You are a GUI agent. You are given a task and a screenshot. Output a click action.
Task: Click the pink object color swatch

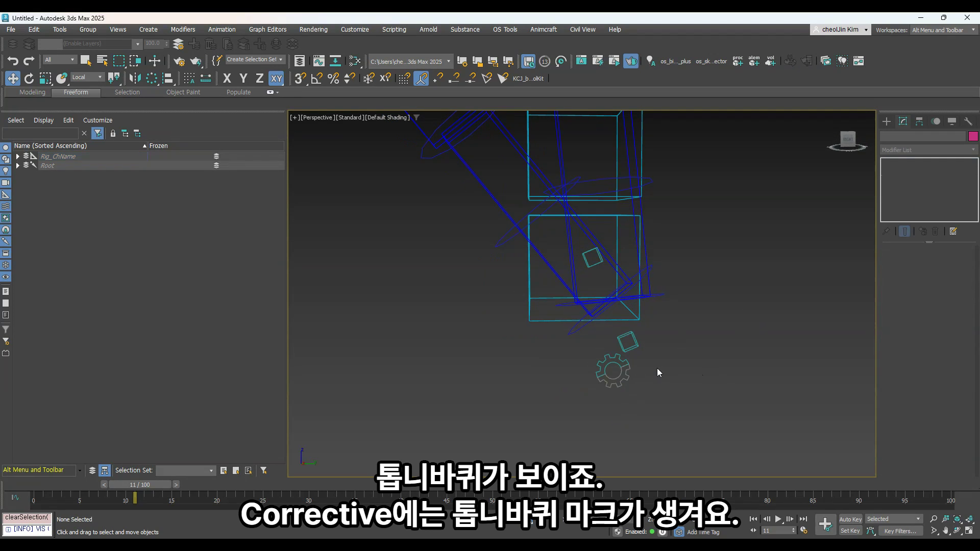pyautogui.click(x=973, y=136)
